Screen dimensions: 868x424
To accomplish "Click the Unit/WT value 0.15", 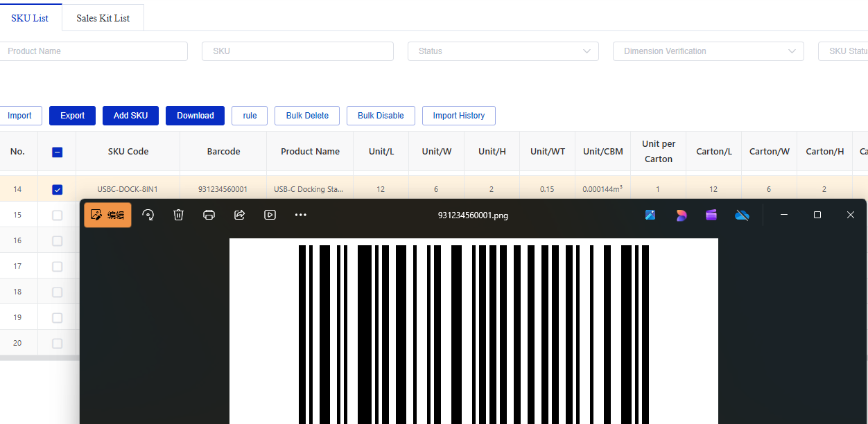I will pos(547,189).
